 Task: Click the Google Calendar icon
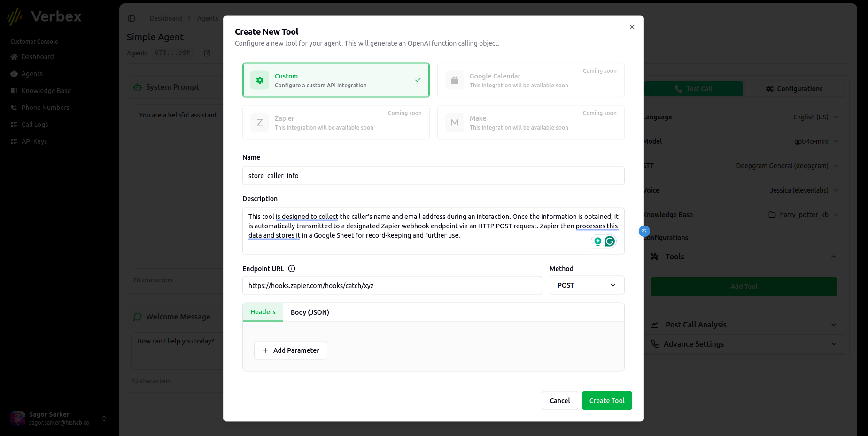(x=455, y=80)
